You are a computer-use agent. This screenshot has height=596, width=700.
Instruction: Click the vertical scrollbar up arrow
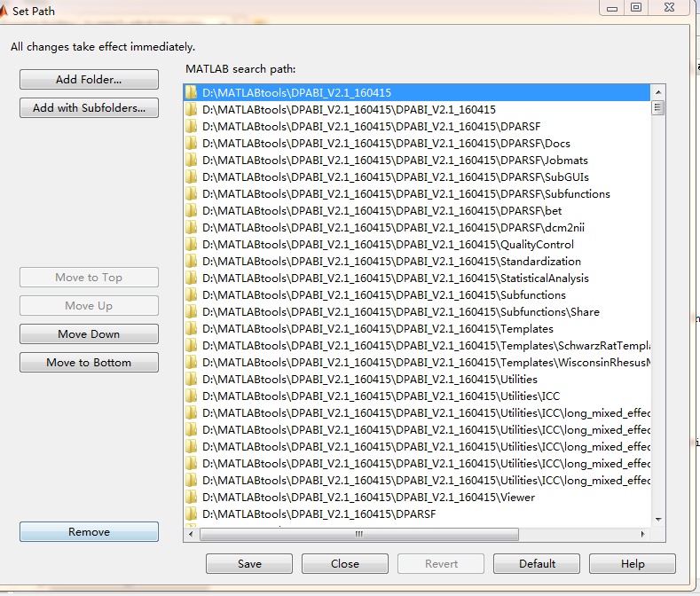[658, 92]
